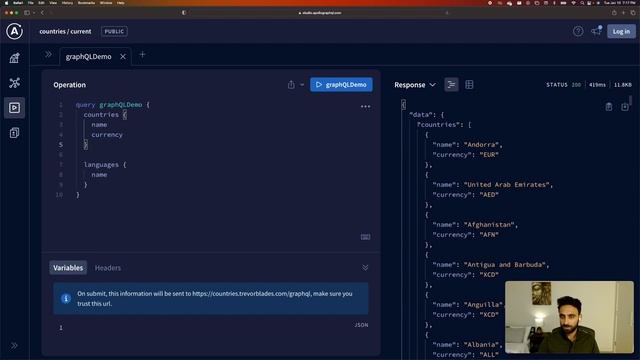Click the privacy shield icon in Safari toolbar

click(184, 13)
